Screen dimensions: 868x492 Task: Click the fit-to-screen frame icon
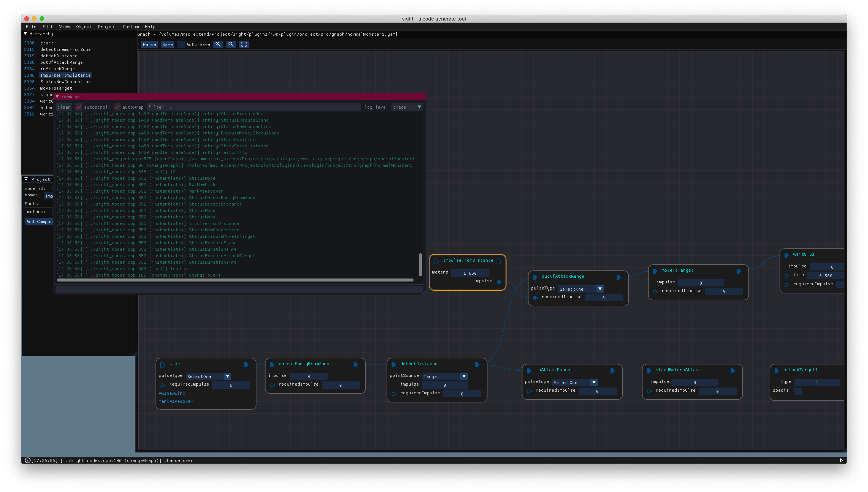coord(244,44)
